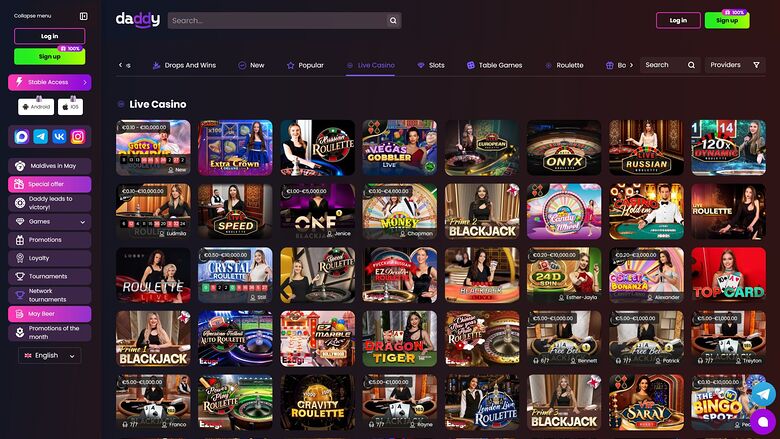Viewport: 780px width, 439px height.
Task: Select the Live Casino tab
Action: tap(371, 65)
